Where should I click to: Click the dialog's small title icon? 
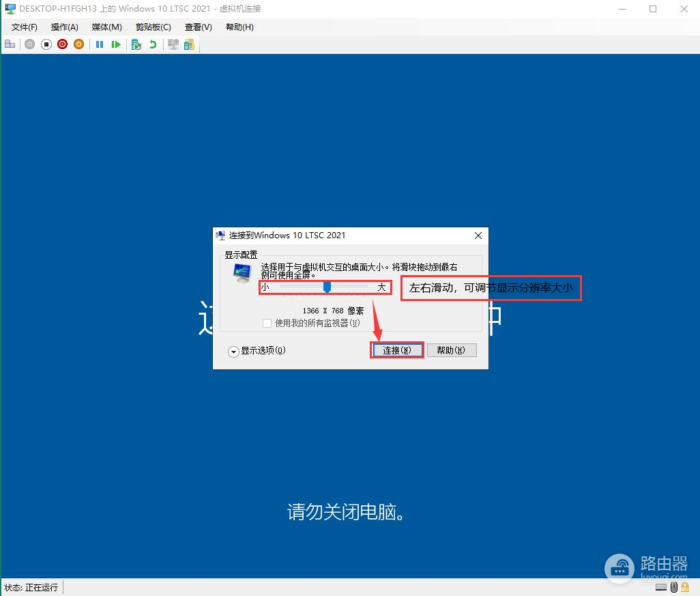pyautogui.click(x=220, y=235)
